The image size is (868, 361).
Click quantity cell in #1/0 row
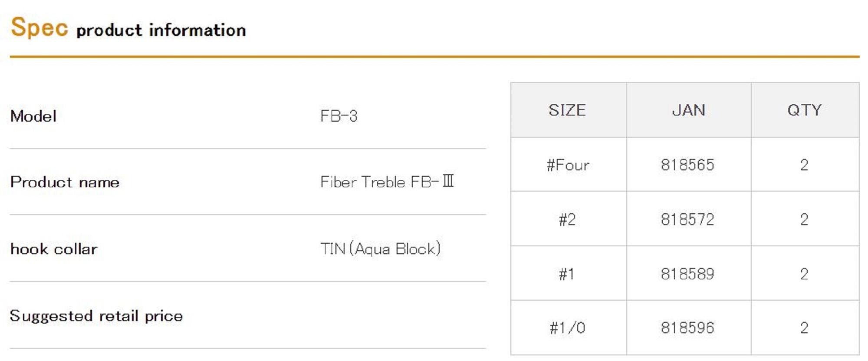click(804, 328)
